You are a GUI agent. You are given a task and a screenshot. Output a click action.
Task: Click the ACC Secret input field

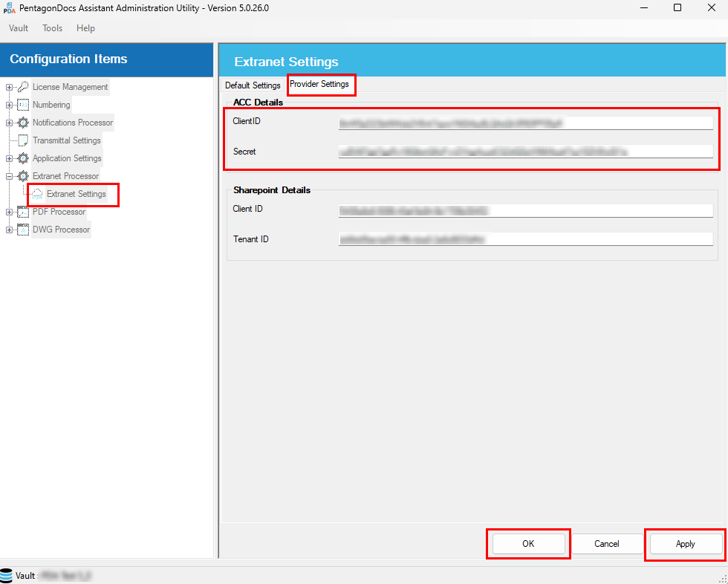(x=525, y=152)
